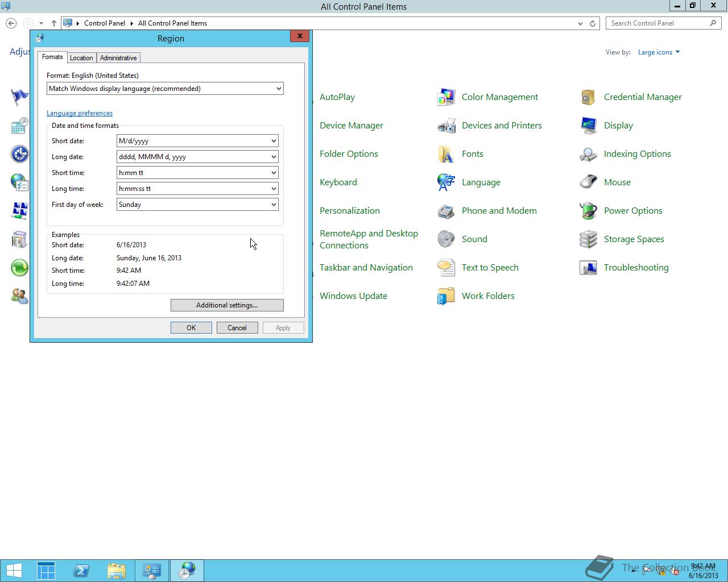The image size is (728, 582).
Task: Expand the Format language dropdown
Action: (165, 89)
